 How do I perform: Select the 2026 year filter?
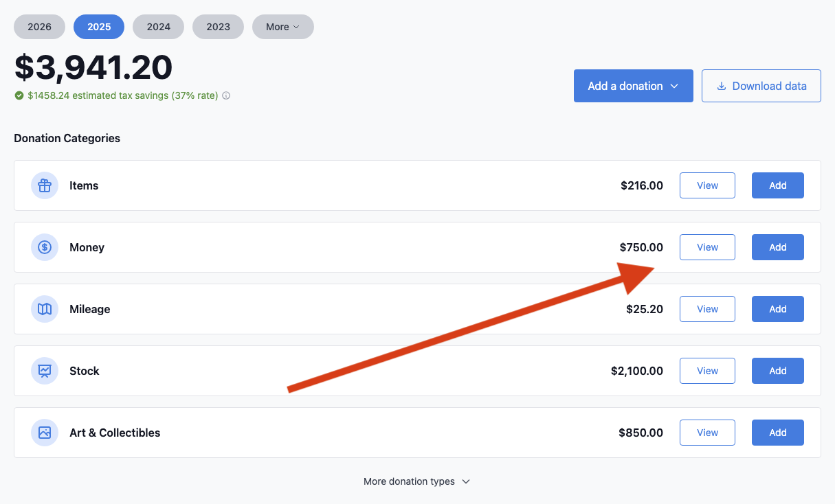coord(39,27)
